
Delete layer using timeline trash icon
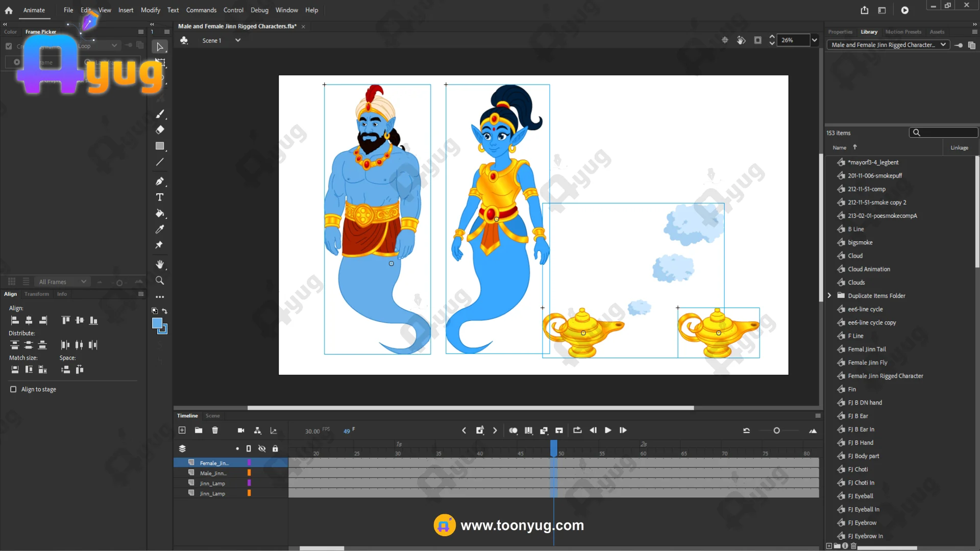[x=215, y=430]
